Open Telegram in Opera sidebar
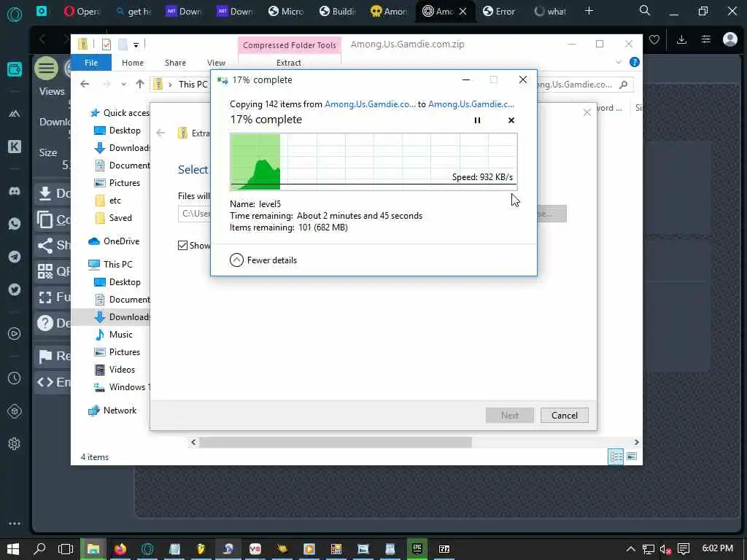The width and height of the screenshot is (747, 560). [x=15, y=257]
